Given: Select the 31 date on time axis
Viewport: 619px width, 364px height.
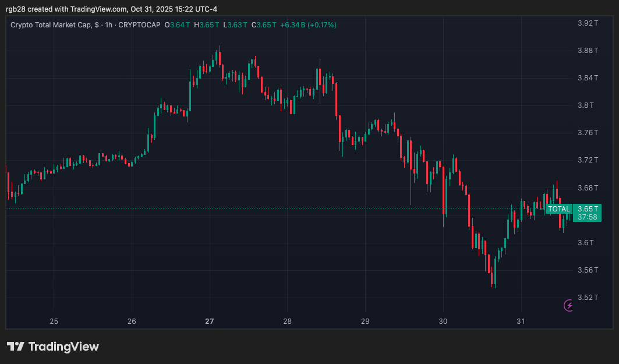Looking at the screenshot, I should coord(521,321).
